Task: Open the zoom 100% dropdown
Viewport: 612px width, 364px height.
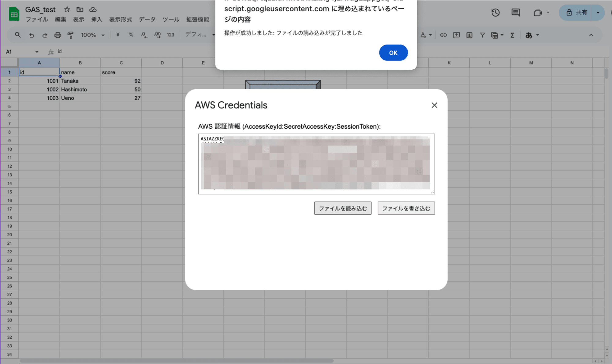Action: 92,35
